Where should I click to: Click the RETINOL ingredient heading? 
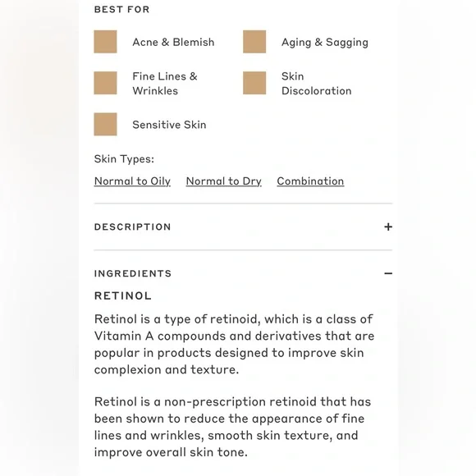123,295
